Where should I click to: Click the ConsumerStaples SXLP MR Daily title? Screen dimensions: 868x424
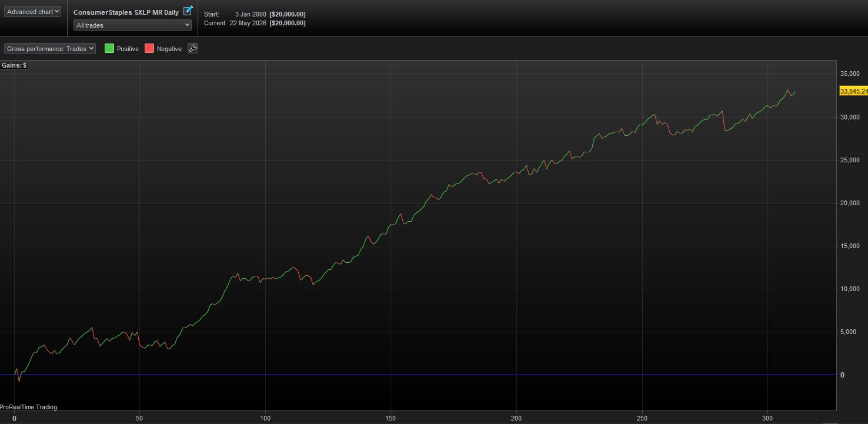coord(126,12)
